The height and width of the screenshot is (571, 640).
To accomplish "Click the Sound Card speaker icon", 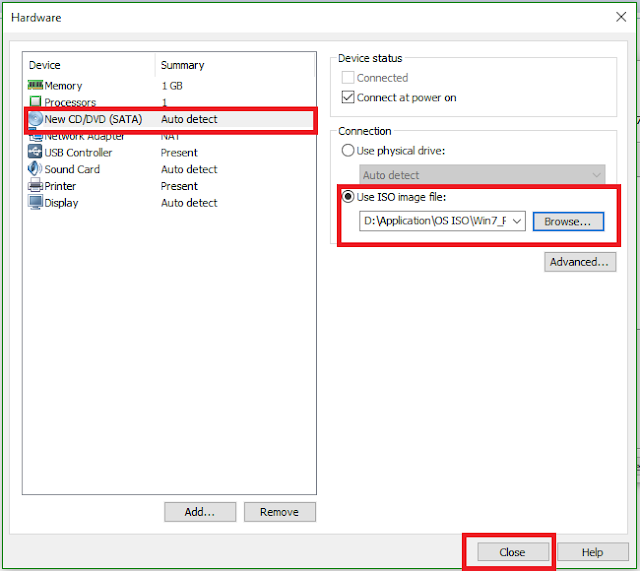I will 35,169.
